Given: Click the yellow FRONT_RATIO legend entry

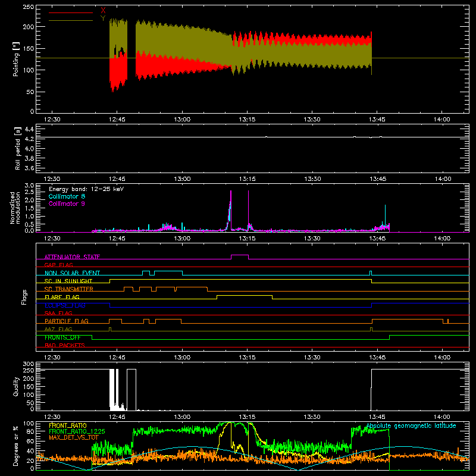Looking at the screenshot, I should point(68,425).
